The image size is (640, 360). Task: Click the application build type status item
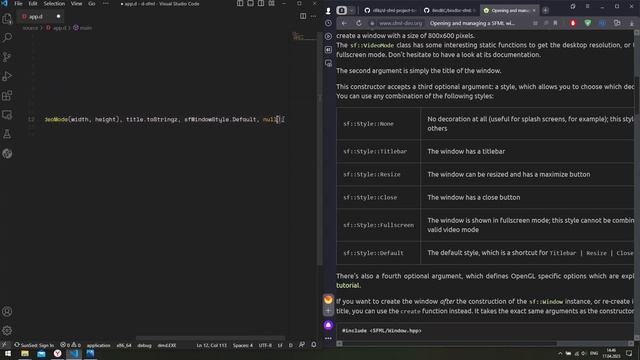click(x=98, y=345)
